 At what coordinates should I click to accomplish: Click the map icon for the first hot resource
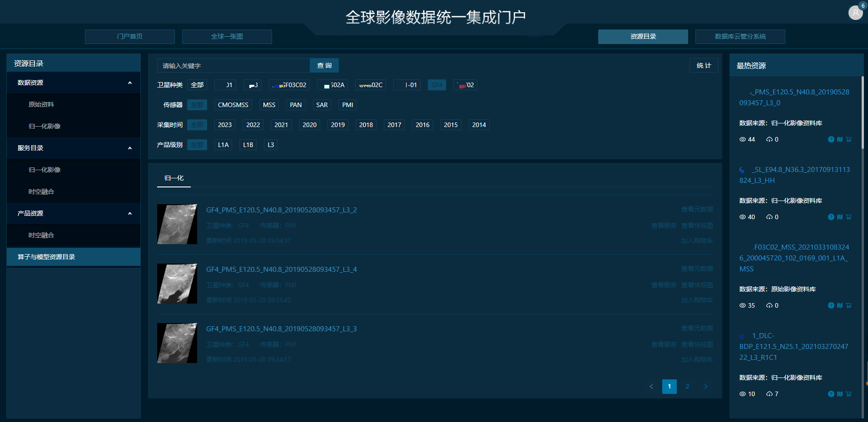[840, 139]
